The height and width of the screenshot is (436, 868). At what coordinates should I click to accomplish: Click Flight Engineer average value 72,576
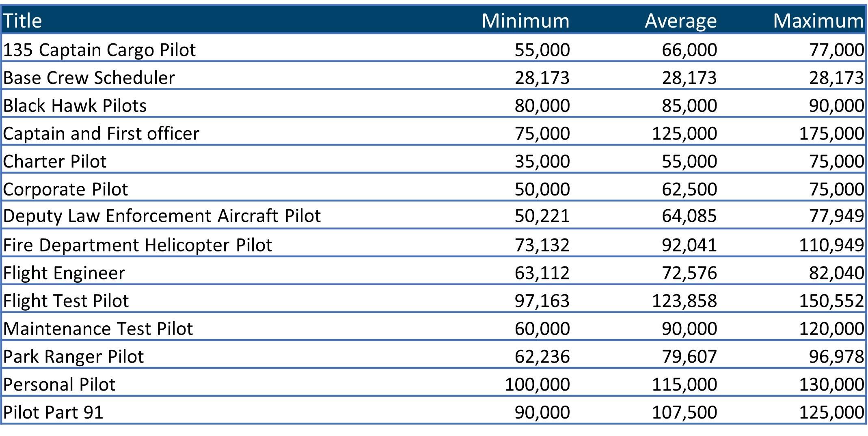(689, 273)
